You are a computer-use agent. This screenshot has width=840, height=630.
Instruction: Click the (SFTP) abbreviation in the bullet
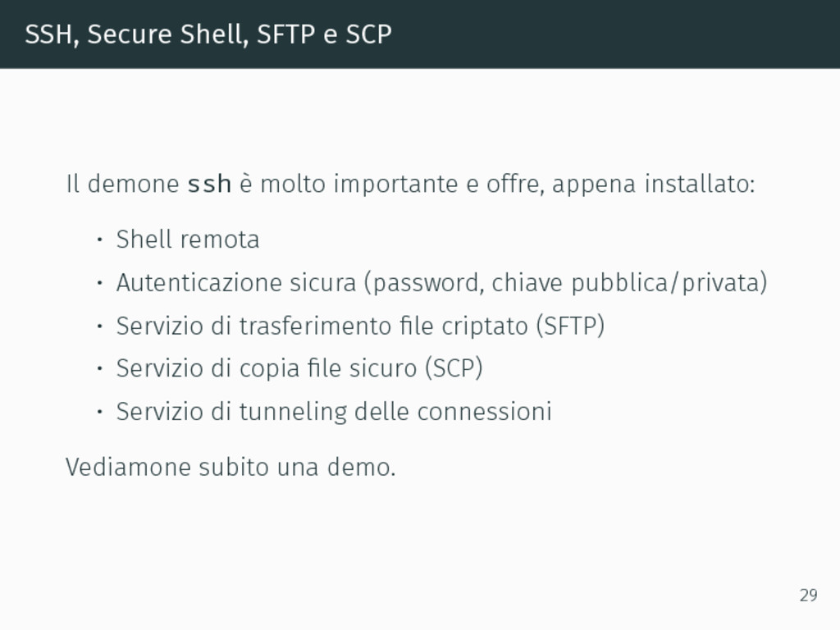[x=570, y=326]
